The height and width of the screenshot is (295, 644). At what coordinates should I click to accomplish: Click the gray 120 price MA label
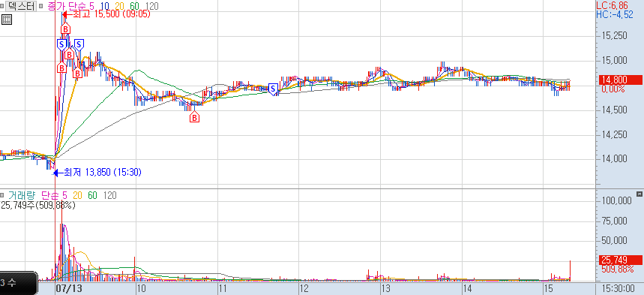(x=151, y=6)
